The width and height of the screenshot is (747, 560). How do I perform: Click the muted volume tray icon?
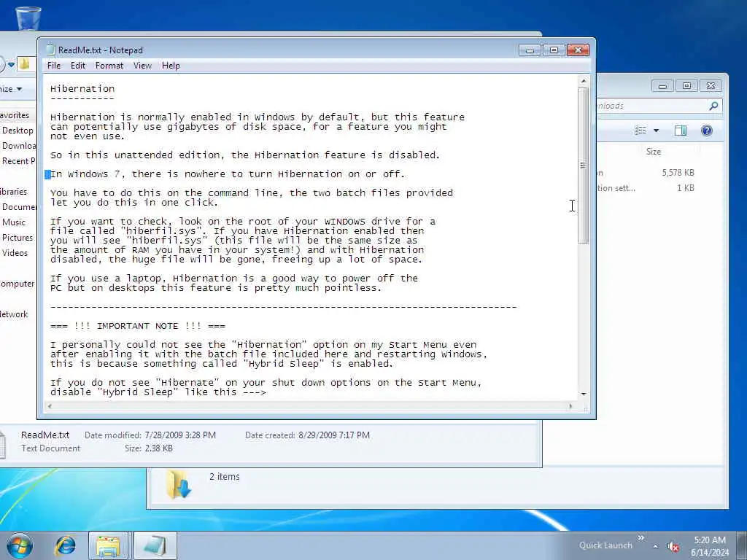pos(673,547)
